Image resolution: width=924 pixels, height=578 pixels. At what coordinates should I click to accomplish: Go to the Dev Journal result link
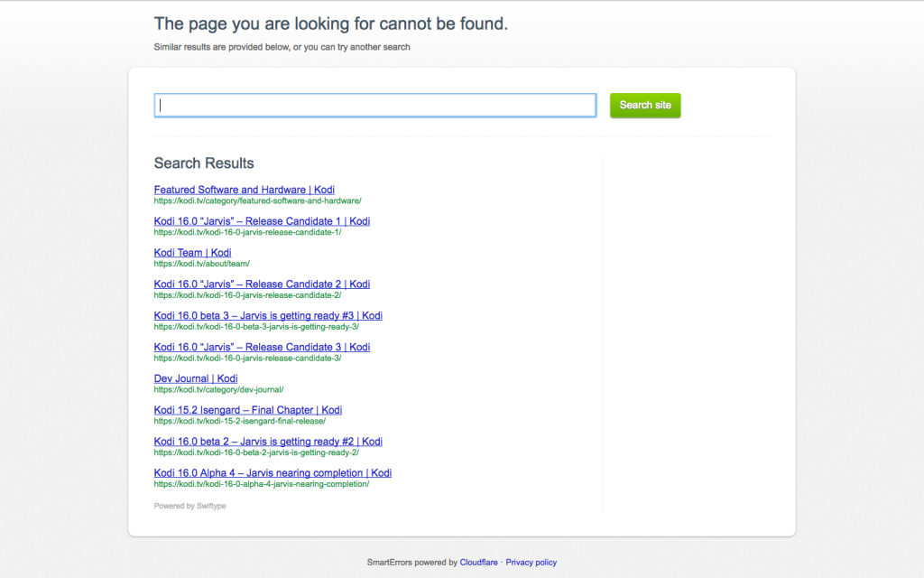click(196, 379)
